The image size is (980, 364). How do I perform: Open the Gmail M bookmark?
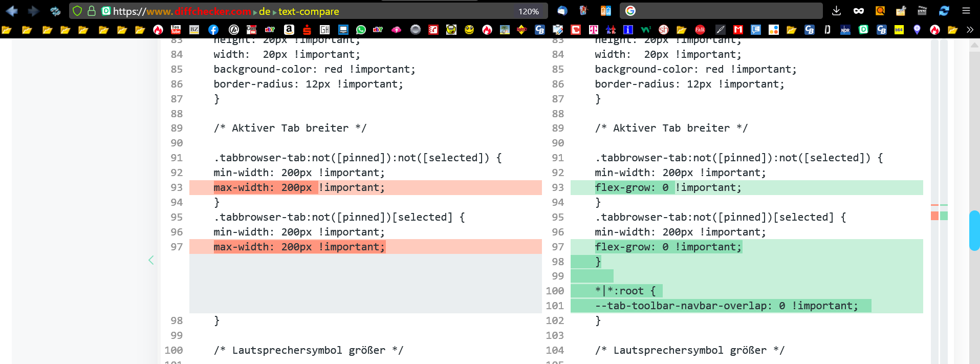pos(737,30)
